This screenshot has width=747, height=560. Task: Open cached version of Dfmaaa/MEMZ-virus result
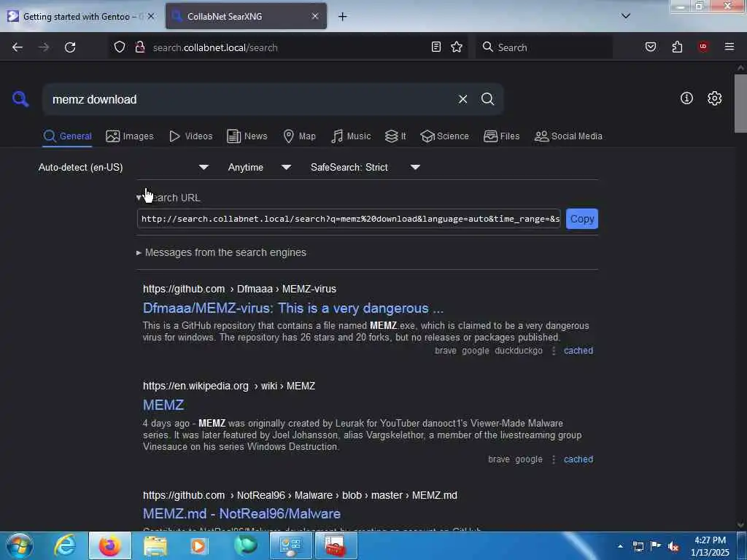(x=578, y=351)
